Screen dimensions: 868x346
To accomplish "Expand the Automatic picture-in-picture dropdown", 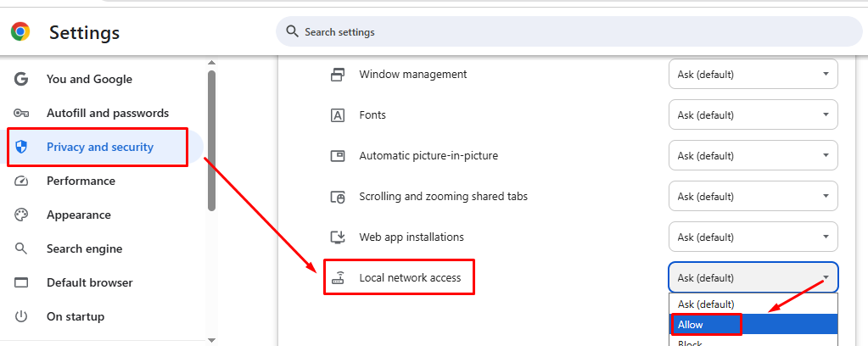I will point(753,156).
